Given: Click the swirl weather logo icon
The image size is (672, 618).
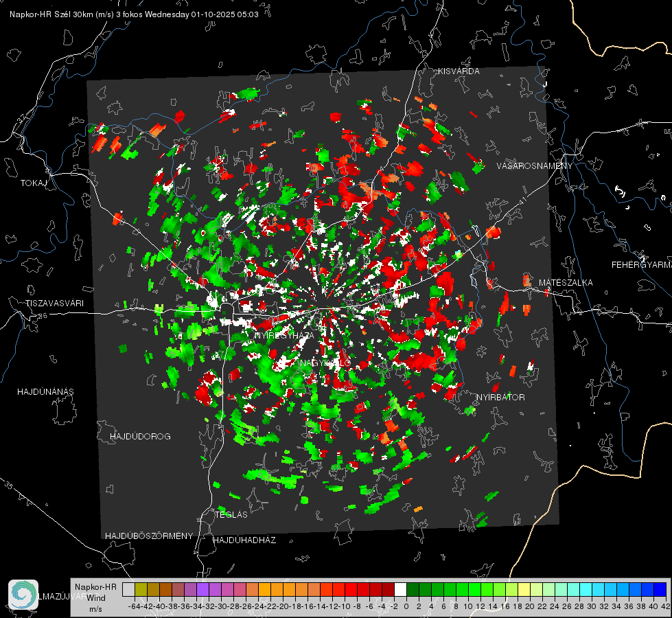Looking at the screenshot, I should click(23, 595).
